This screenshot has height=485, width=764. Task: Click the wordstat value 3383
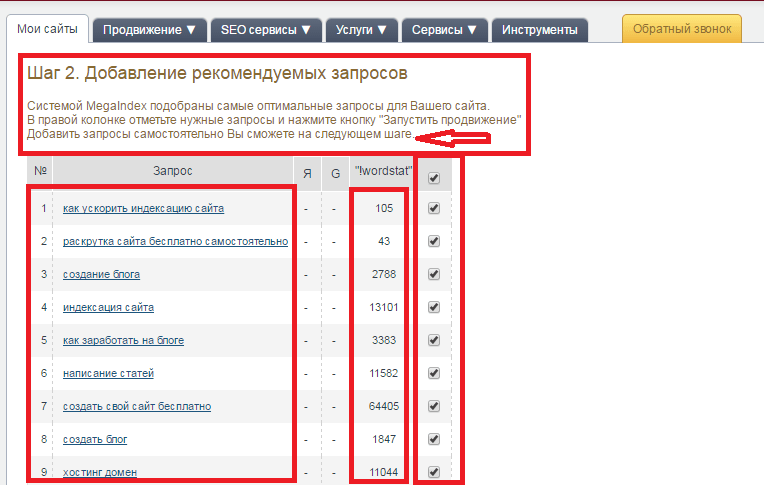coord(384,340)
